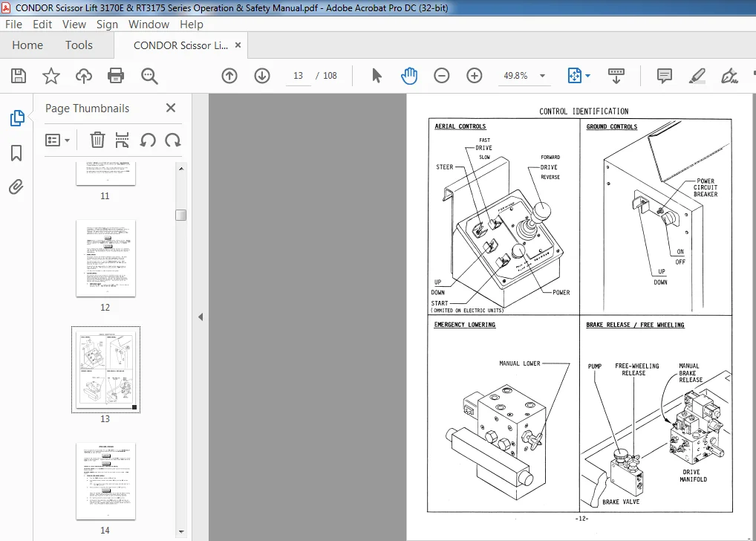Screen dimensions: 756x541
Task: Click the scrolling mode icon
Action: pos(616,76)
